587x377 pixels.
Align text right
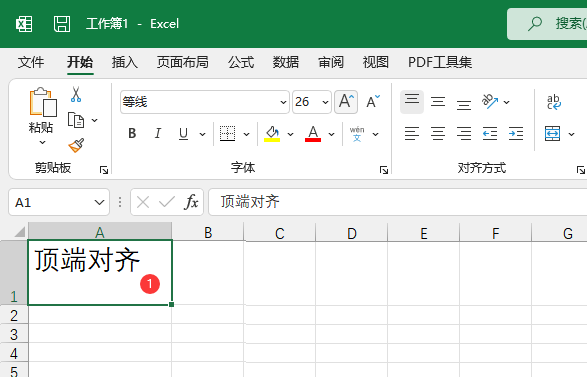pyautogui.click(x=464, y=134)
